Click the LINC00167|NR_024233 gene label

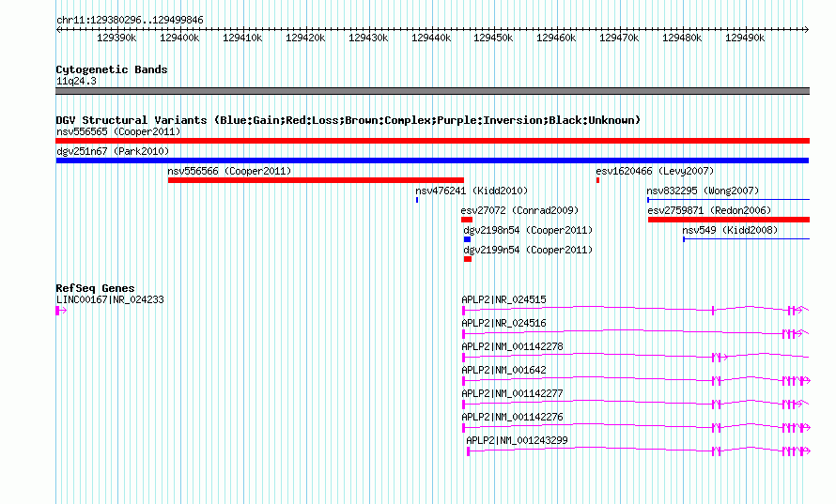point(110,299)
